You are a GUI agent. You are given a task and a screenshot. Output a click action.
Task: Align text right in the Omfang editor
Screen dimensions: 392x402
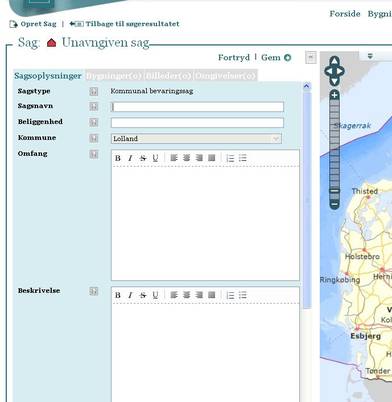(x=199, y=158)
